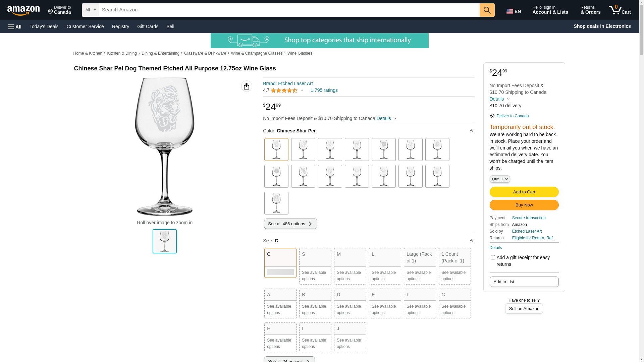Click the Amazon logo
The image size is (644, 362).
point(23,10)
